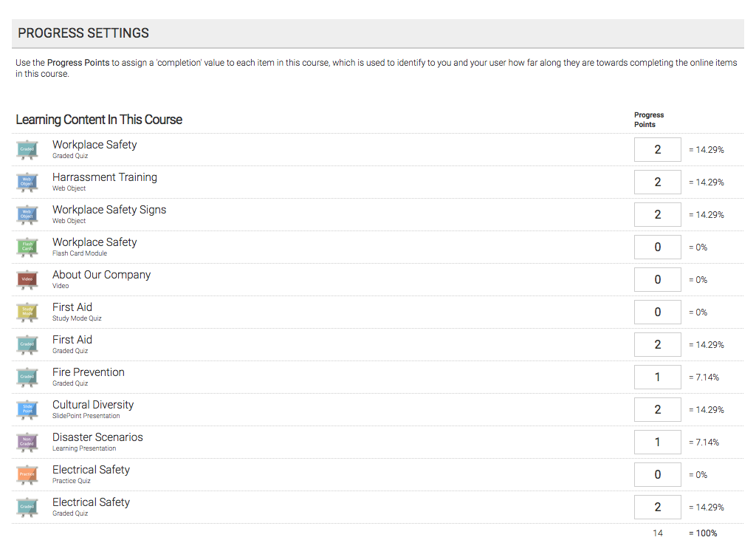This screenshot has width=756, height=557.
Task: Click the Harrassment Training Web Object icon
Action: [x=27, y=182]
